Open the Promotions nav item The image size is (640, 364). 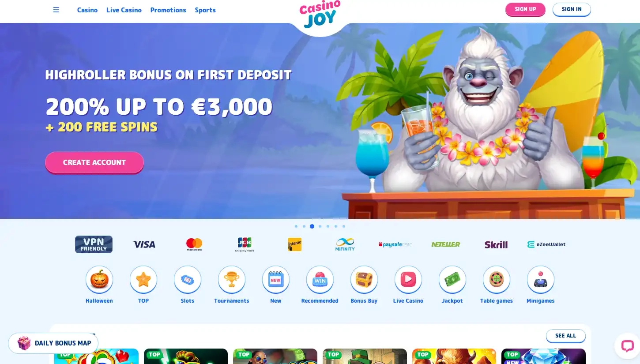(x=168, y=10)
